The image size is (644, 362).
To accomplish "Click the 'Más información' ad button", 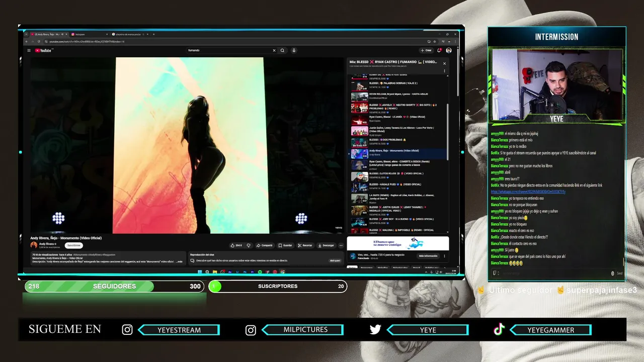I will [x=428, y=256].
